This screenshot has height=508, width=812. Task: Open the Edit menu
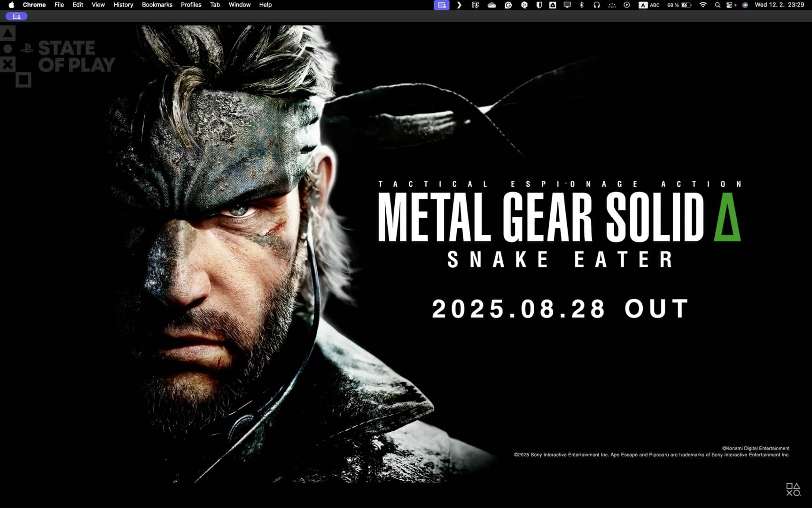click(78, 5)
